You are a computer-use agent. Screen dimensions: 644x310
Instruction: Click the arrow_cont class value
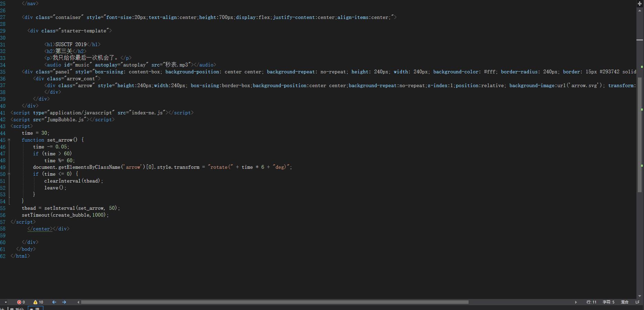[x=81, y=79]
